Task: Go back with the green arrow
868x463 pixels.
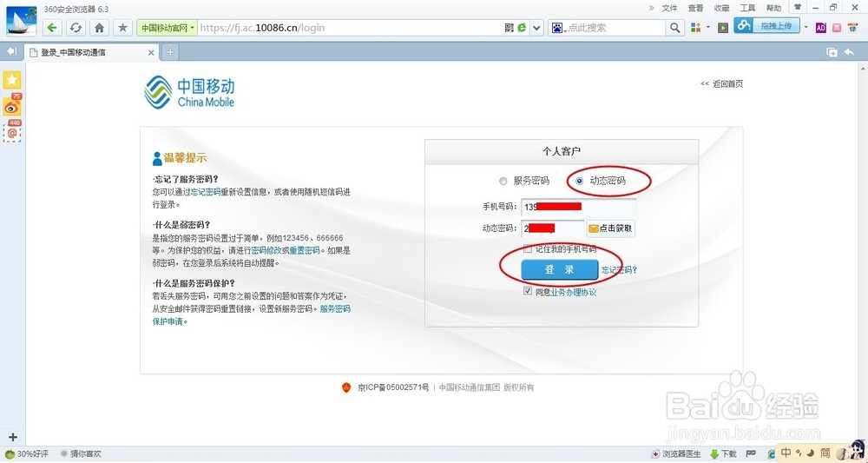Action: pos(52,28)
